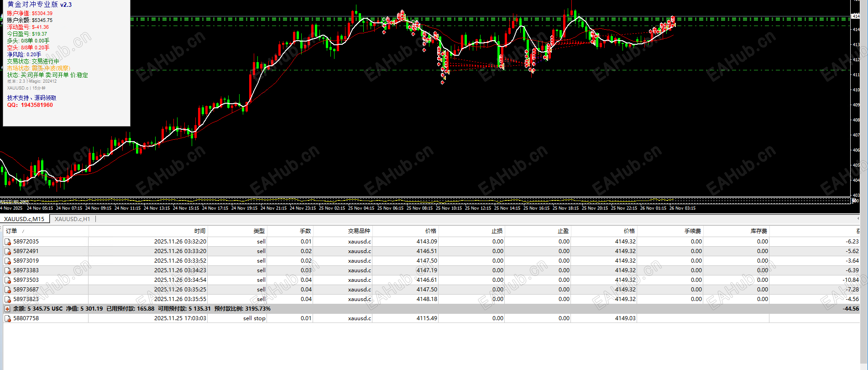
Task: Click the 26 Nov 03:15 time axis label
Action: pos(682,208)
